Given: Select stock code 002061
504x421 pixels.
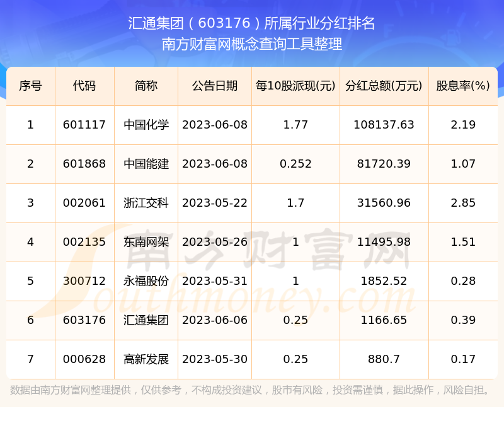Looking at the screenshot, I should (x=84, y=203).
